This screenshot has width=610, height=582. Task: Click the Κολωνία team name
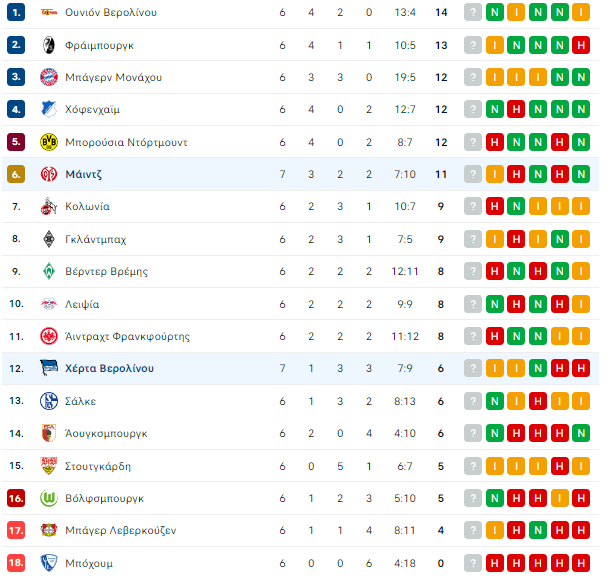tap(88, 206)
